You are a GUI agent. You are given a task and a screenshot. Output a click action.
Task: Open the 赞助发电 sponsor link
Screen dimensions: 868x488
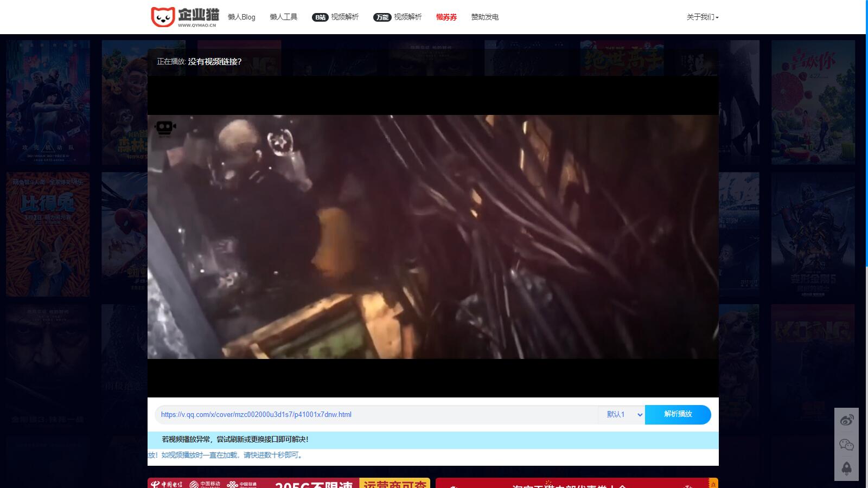click(x=484, y=17)
